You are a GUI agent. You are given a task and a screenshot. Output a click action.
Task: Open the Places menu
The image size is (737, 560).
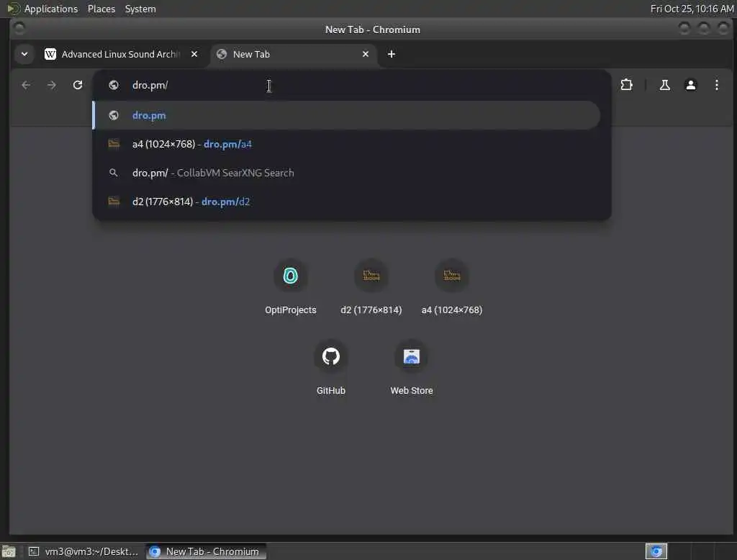(x=101, y=9)
